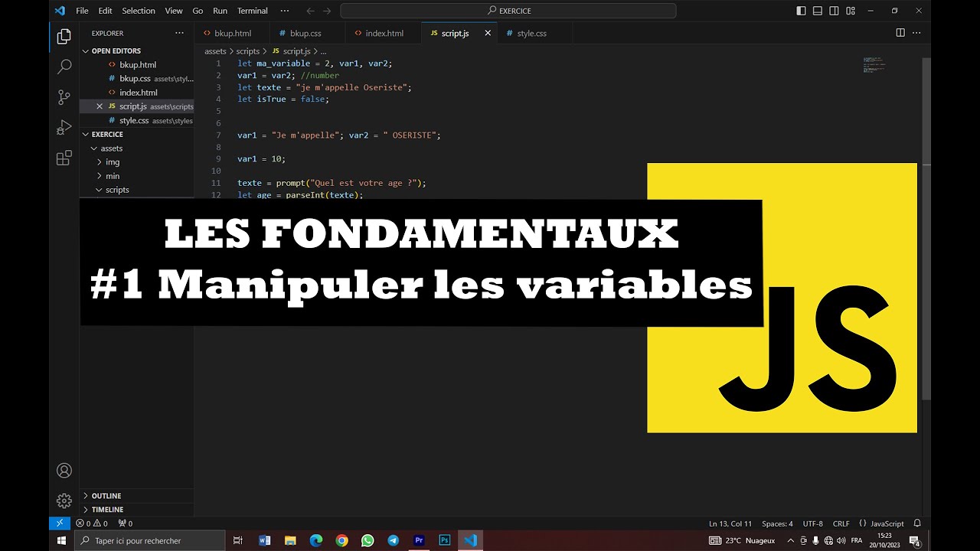The image size is (980, 551).
Task: Open Premiere Pro from taskbar
Action: pyautogui.click(x=419, y=540)
